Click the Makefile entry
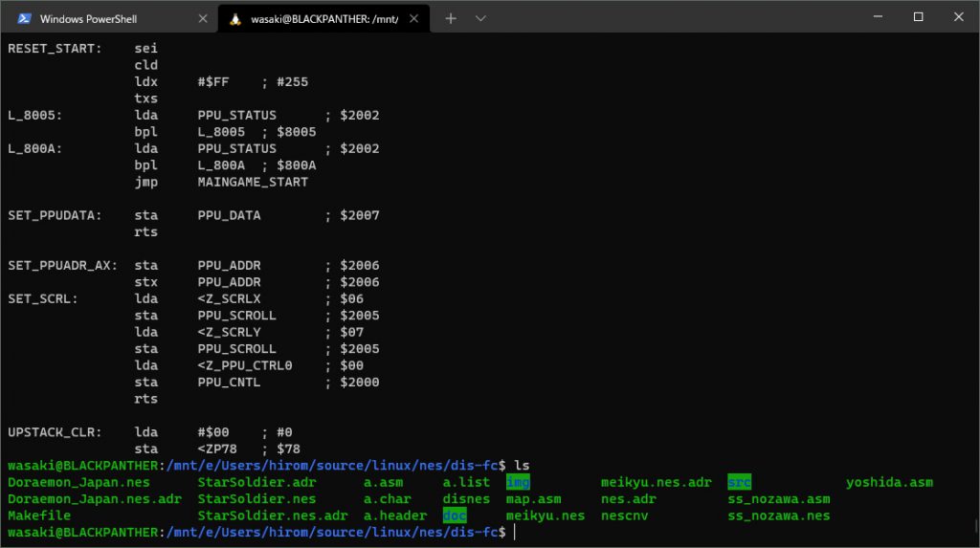Viewport: 980px width, 548px height. pyautogui.click(x=39, y=516)
